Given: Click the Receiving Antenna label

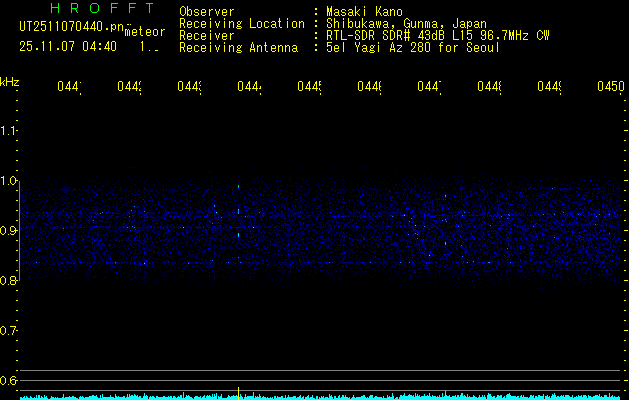Looking at the screenshot, I should [x=238, y=47].
